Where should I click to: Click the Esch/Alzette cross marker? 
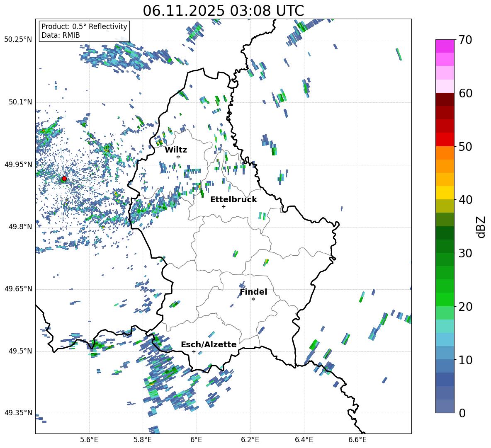(194, 351)
